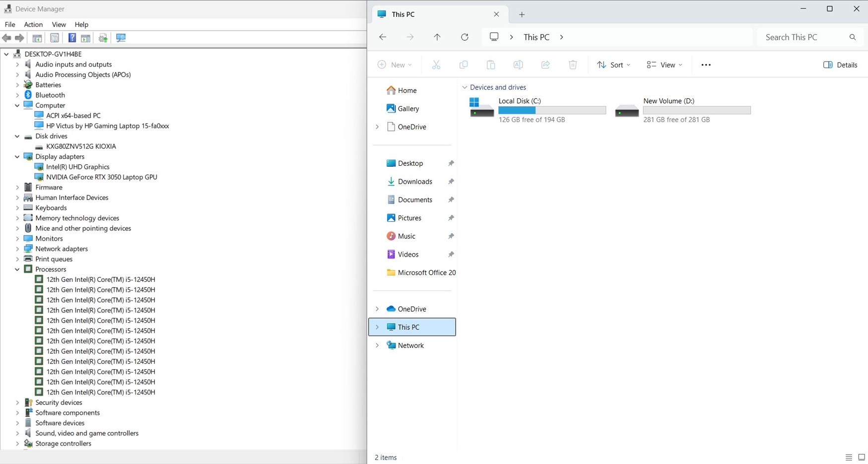Screen dimensions: 868x464
Task: Expand the Network adapters category
Action: coord(17,249)
